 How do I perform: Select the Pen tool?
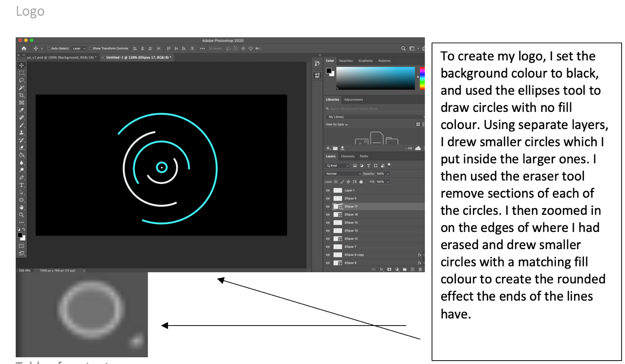pos(21,178)
